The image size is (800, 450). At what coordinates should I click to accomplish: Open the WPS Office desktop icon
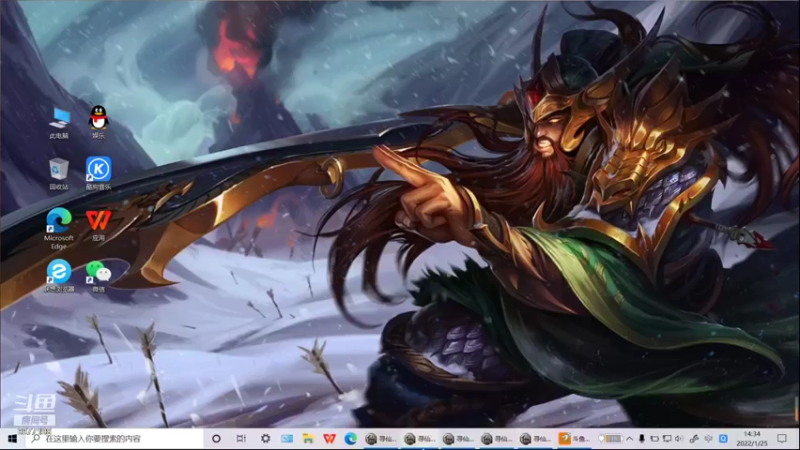98,225
